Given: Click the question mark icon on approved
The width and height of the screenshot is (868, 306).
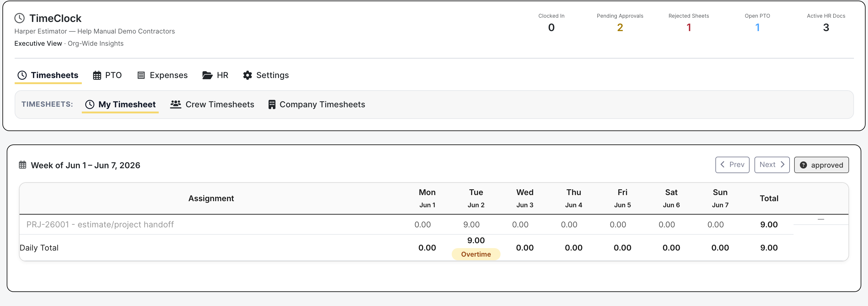Looking at the screenshot, I should pos(803,165).
